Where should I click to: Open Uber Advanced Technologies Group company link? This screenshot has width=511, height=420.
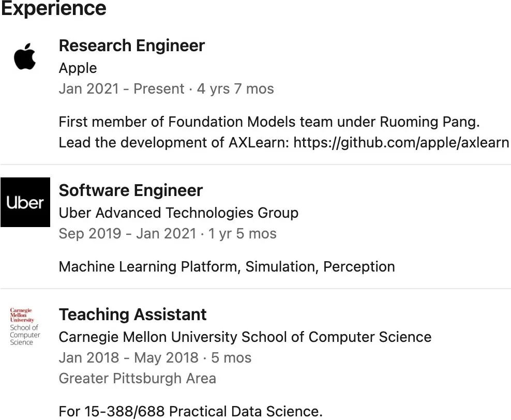[x=178, y=213]
